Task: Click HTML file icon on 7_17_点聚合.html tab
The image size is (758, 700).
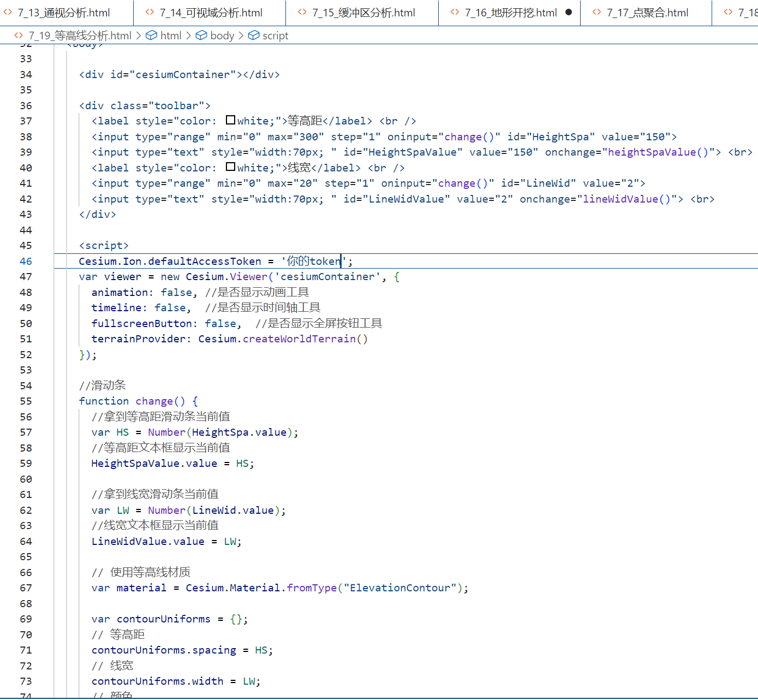Action: click(597, 12)
